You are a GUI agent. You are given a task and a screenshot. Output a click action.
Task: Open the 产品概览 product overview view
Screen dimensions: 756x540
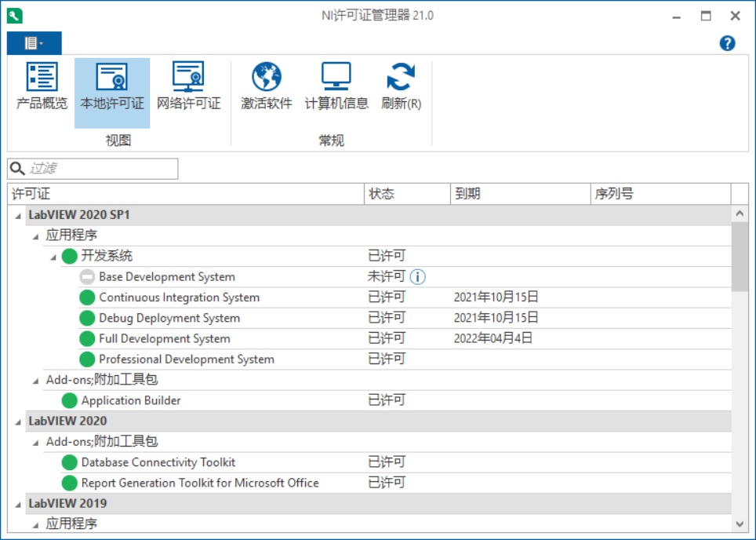(x=42, y=87)
